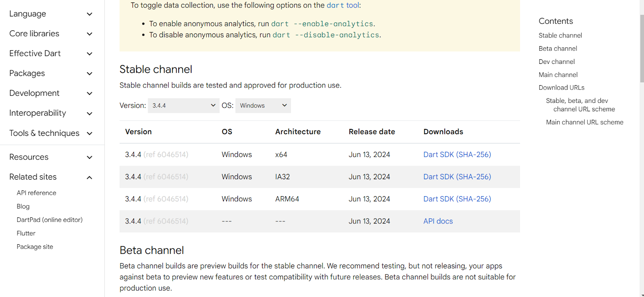This screenshot has height=297, width=644.
Task: Open the API docs download link
Action: [438, 221]
